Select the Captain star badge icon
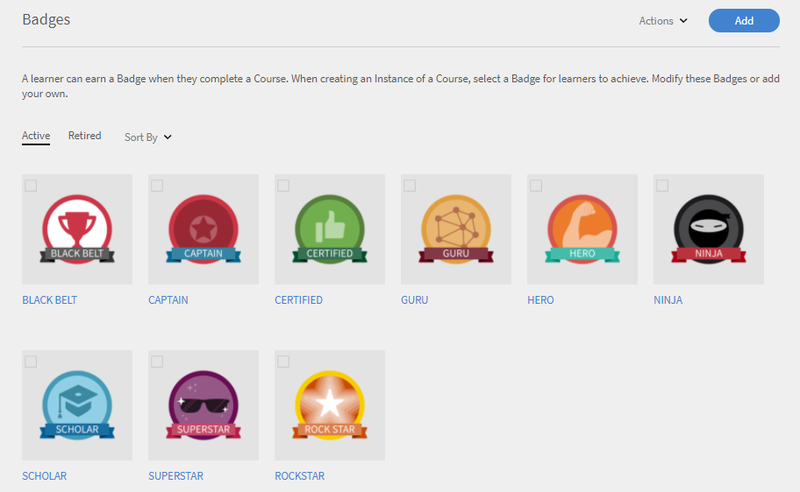This screenshot has width=800, height=492. click(x=203, y=229)
